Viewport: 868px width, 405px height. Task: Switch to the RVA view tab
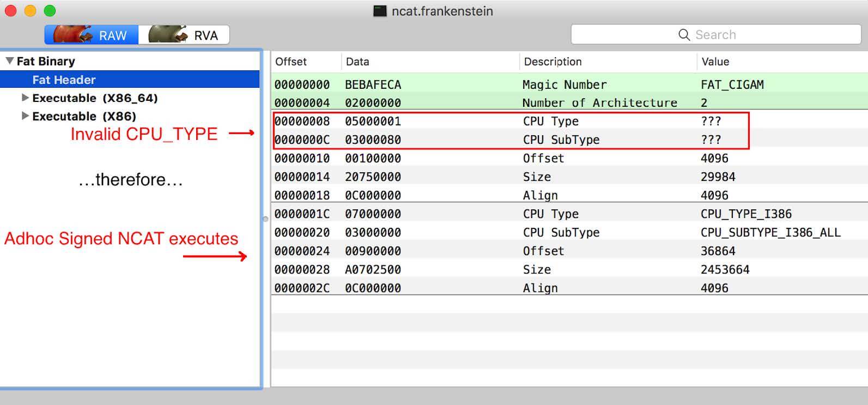pyautogui.click(x=184, y=35)
